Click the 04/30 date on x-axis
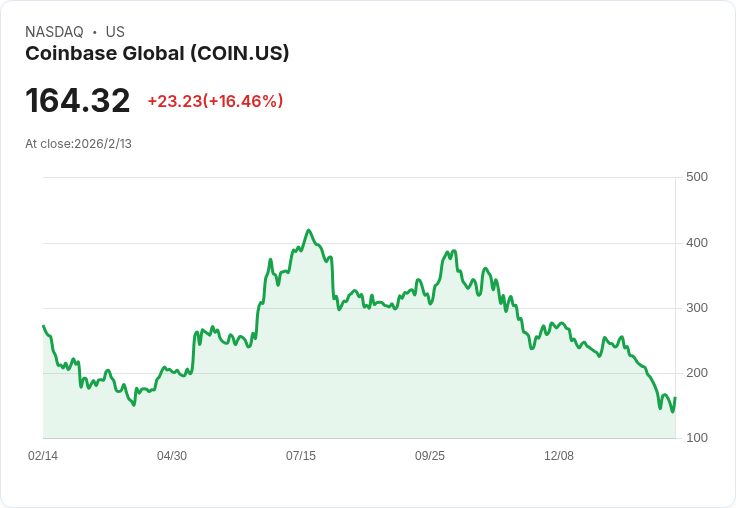Screen dimensions: 736x508 pos(172,456)
